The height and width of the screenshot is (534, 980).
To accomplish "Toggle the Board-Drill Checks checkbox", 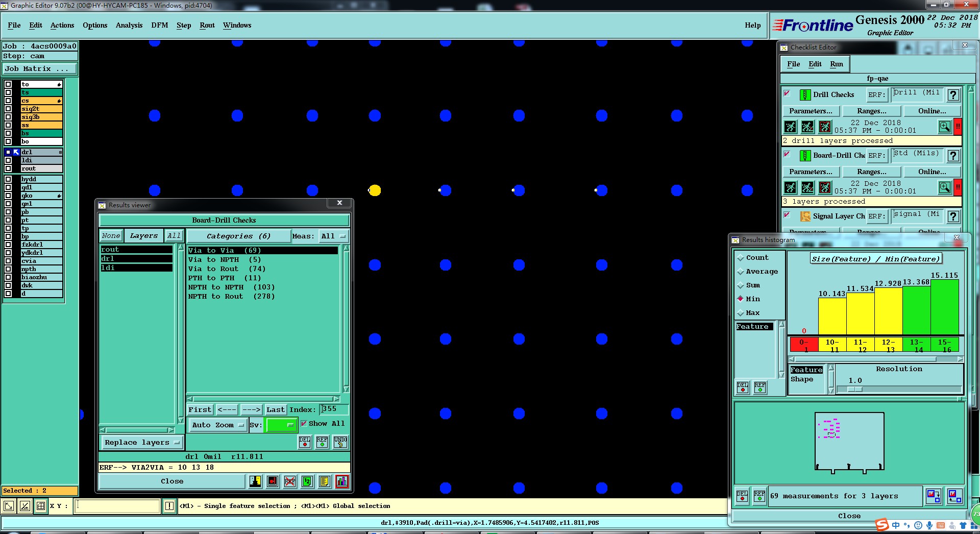I will (787, 154).
